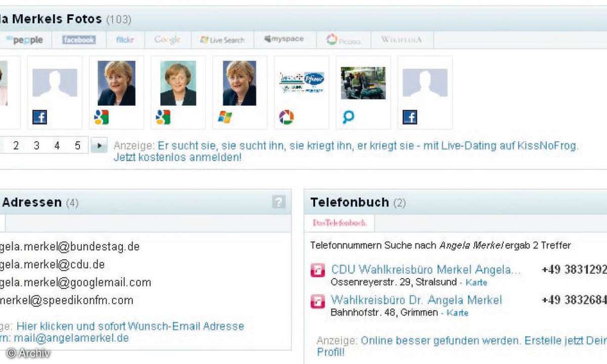Click phone icon beside CDU Wahlkreisbüro entry
The image size is (607, 364).
pos(318,270)
